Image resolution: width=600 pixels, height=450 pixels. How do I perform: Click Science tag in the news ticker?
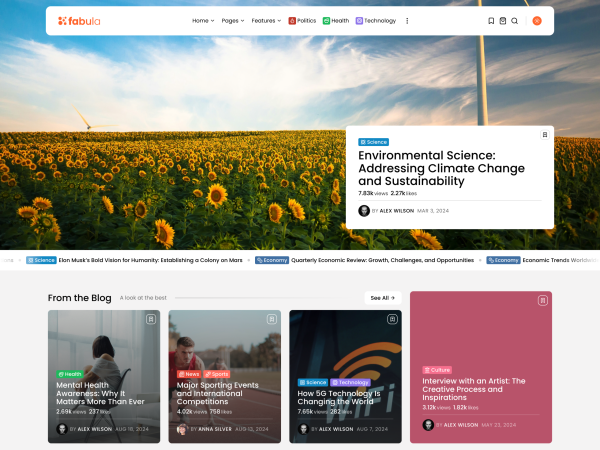pos(41,260)
